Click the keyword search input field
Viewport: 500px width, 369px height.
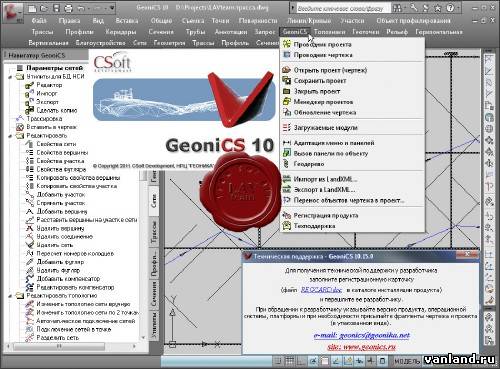[x=343, y=8]
